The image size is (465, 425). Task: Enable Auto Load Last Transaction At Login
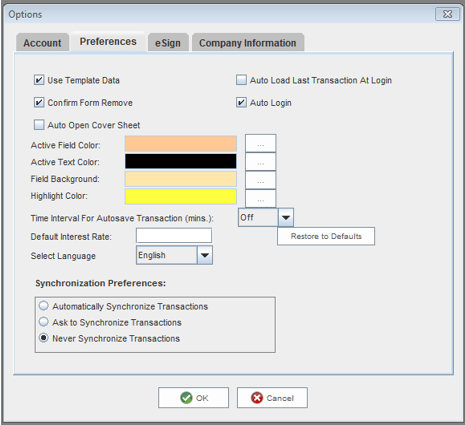241,80
